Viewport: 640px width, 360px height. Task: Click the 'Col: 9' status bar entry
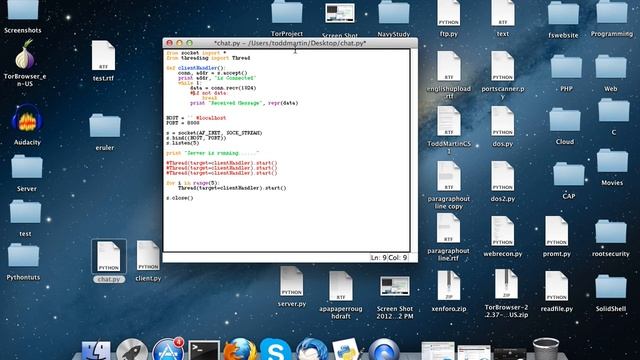pos(398,258)
